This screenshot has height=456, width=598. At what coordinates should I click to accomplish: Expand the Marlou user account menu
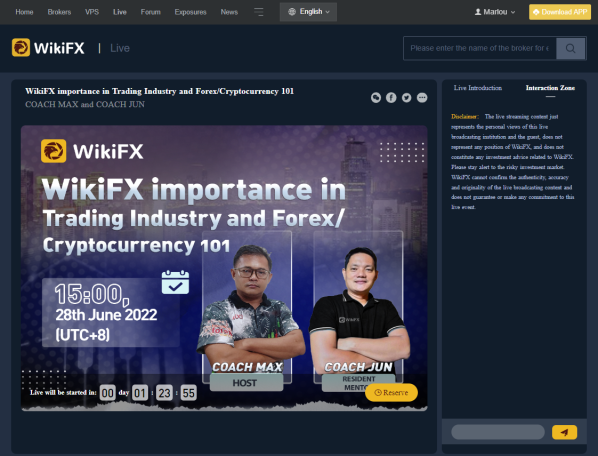[495, 12]
